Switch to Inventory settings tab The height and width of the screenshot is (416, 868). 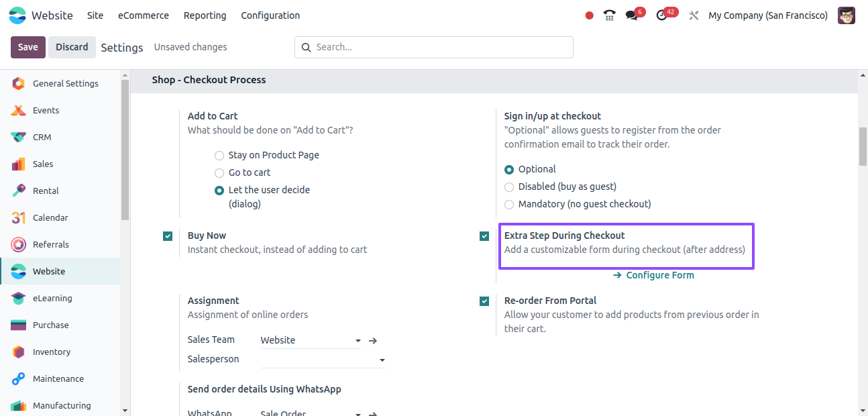[x=60, y=352]
